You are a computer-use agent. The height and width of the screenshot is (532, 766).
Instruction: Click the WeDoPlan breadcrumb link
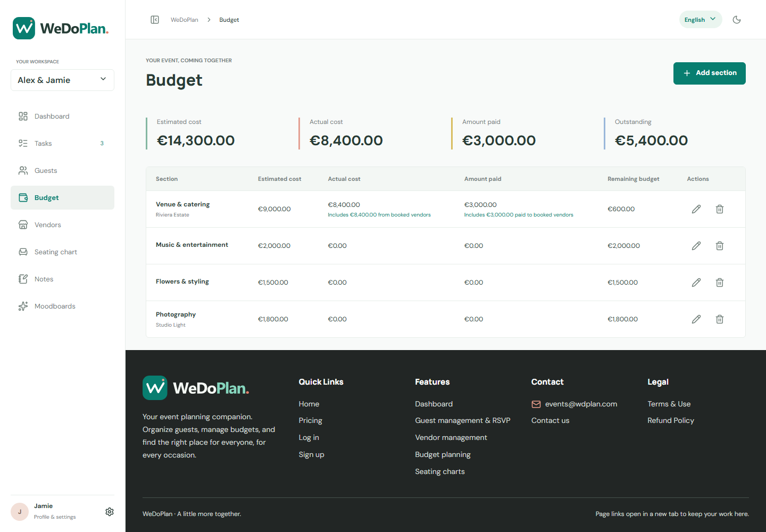pos(184,20)
